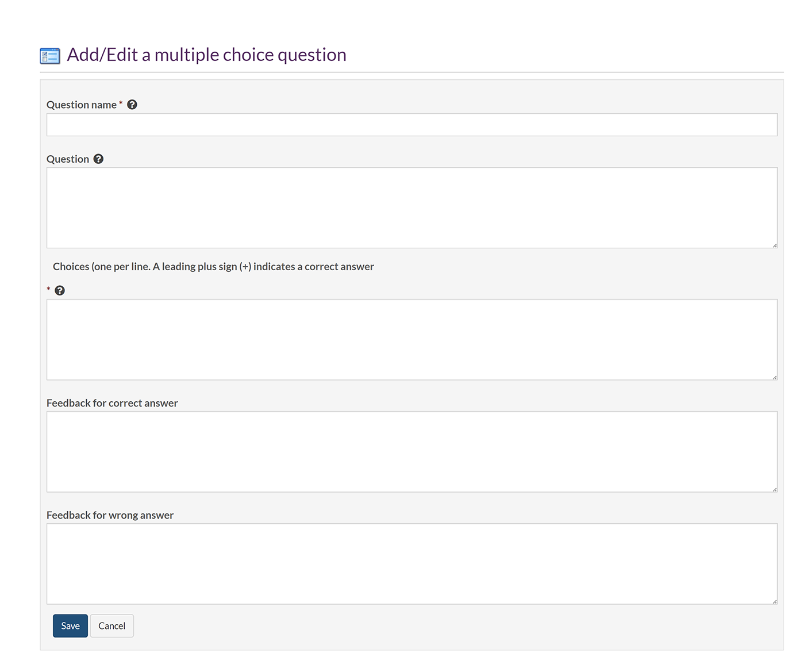Click the multiple choice question header icon
The image size is (811, 672).
50,56
